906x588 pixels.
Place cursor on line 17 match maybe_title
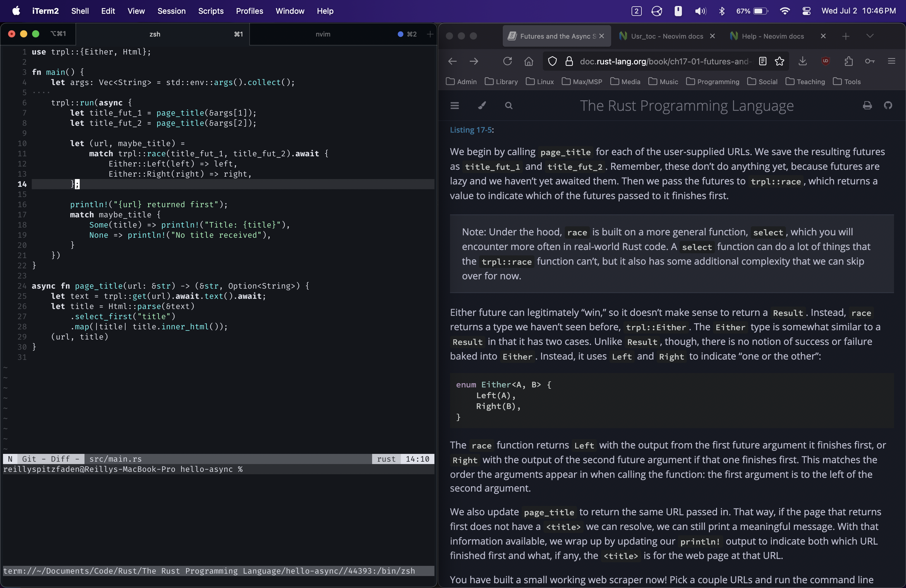click(115, 214)
